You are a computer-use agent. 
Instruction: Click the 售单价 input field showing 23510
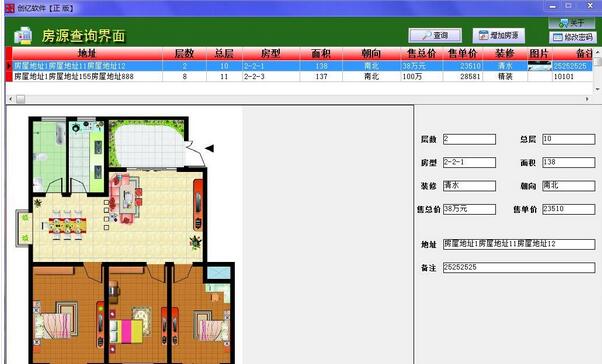point(569,209)
